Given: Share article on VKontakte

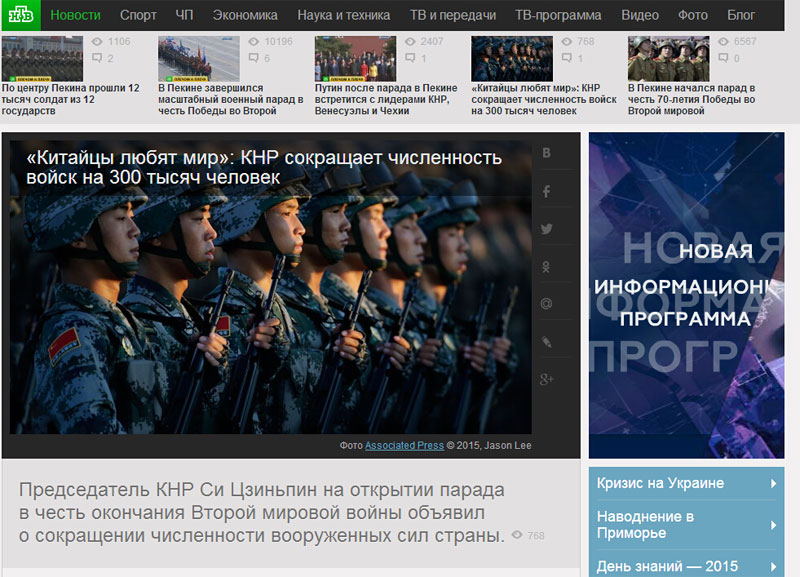Looking at the screenshot, I should [x=547, y=153].
